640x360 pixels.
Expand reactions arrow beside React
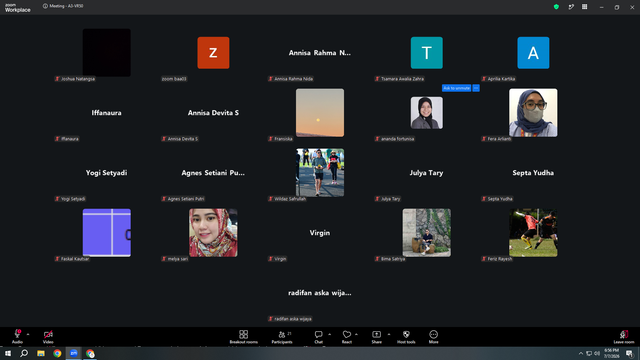(356, 334)
